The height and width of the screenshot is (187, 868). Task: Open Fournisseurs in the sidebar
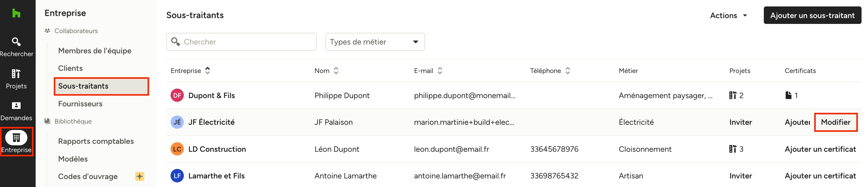(80, 104)
